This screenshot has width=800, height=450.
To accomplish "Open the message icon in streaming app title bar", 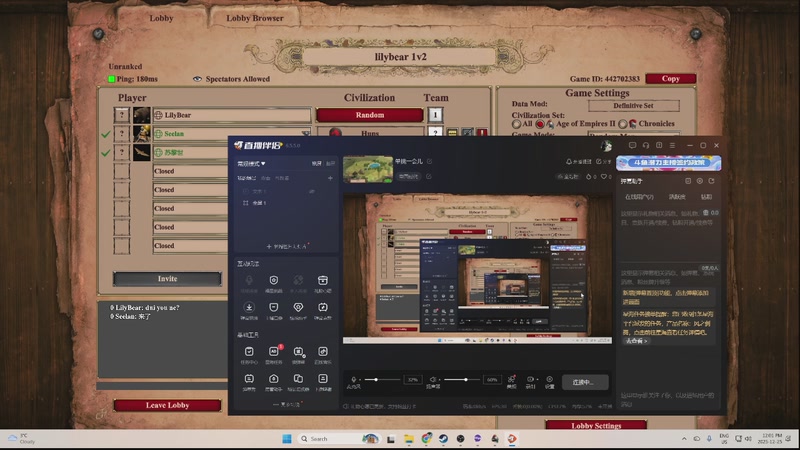I will tap(632, 145).
